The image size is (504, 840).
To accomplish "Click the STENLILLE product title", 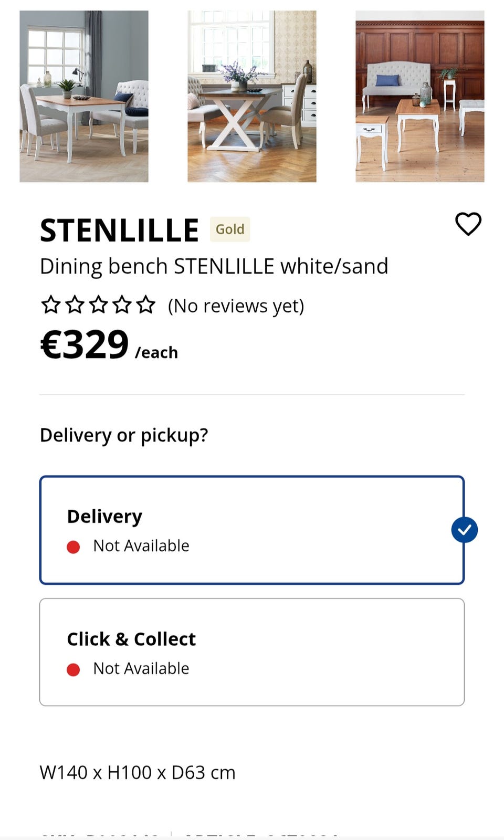I will pos(120,230).
